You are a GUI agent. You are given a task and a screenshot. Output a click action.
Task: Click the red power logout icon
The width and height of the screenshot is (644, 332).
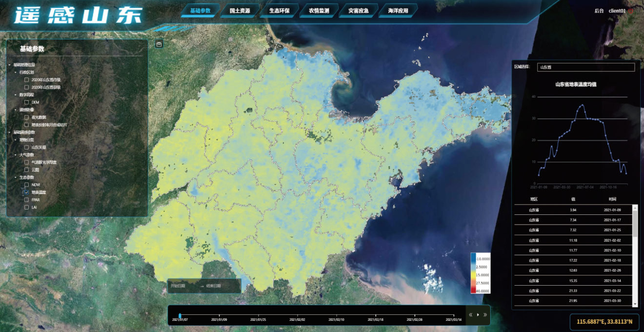click(631, 11)
